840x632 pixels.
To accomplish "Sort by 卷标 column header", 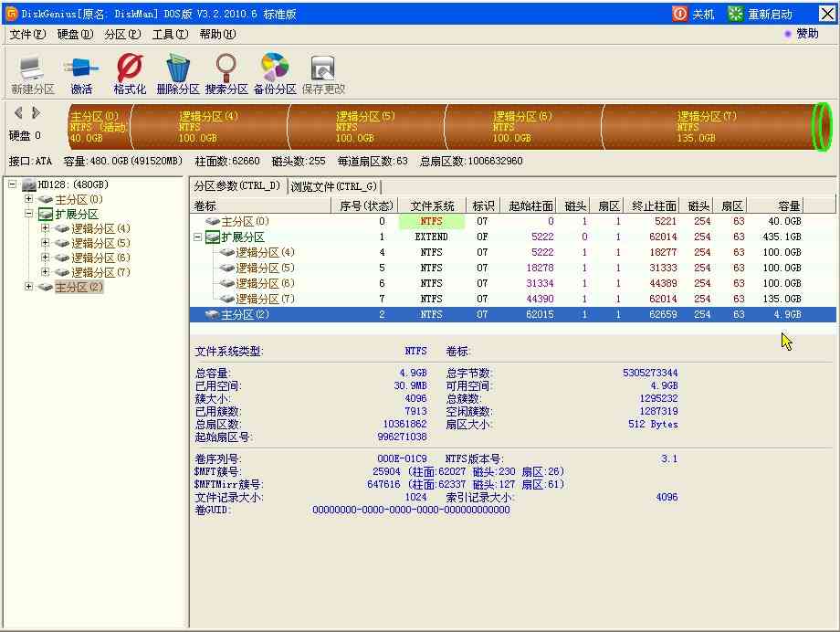I will (x=261, y=205).
